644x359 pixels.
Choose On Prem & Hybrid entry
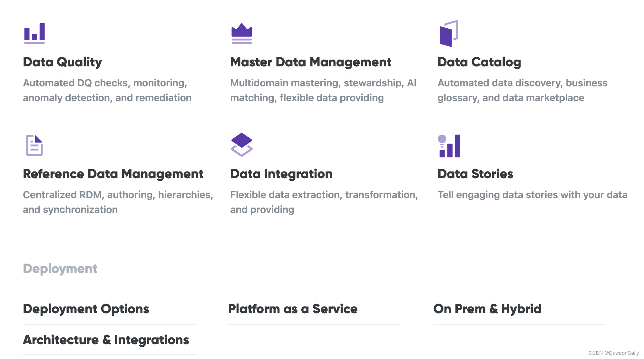487,309
